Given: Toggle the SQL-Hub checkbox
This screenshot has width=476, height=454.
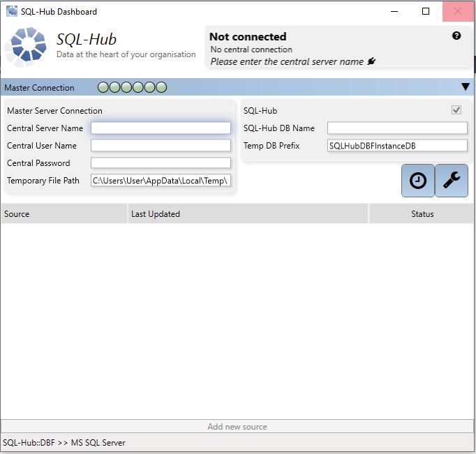Looking at the screenshot, I should (456, 109).
